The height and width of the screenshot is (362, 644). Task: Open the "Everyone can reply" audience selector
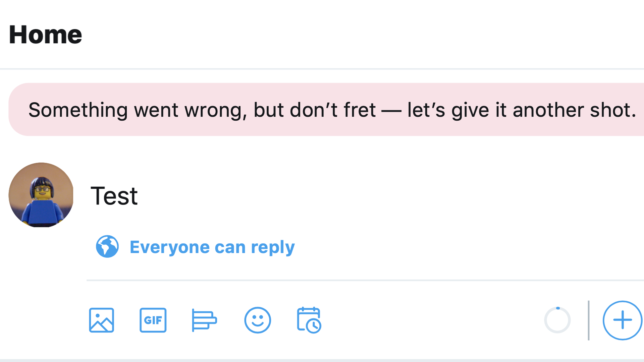pyautogui.click(x=212, y=247)
